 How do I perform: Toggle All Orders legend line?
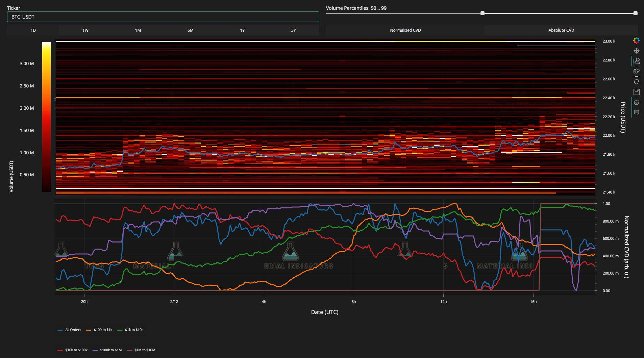[x=69, y=330]
